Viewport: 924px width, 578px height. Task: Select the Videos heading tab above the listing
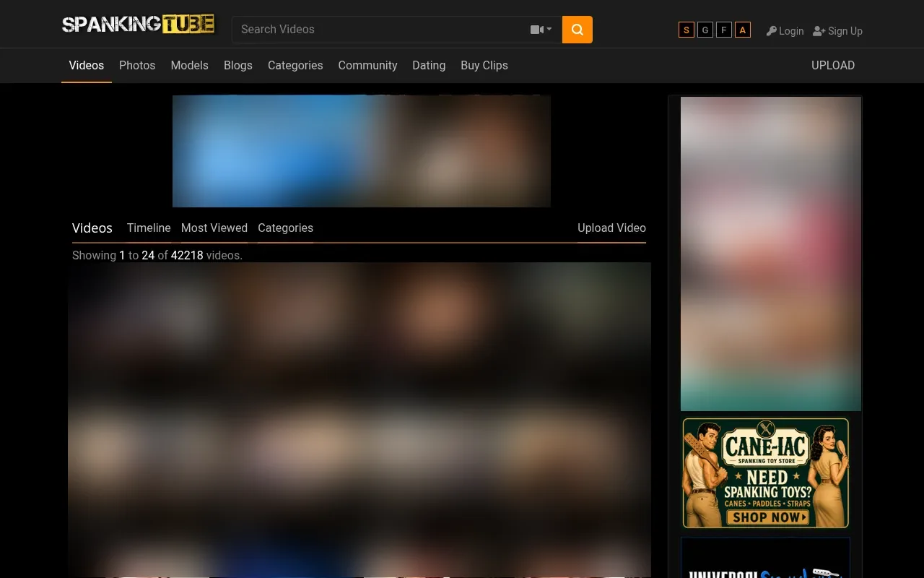coord(92,228)
